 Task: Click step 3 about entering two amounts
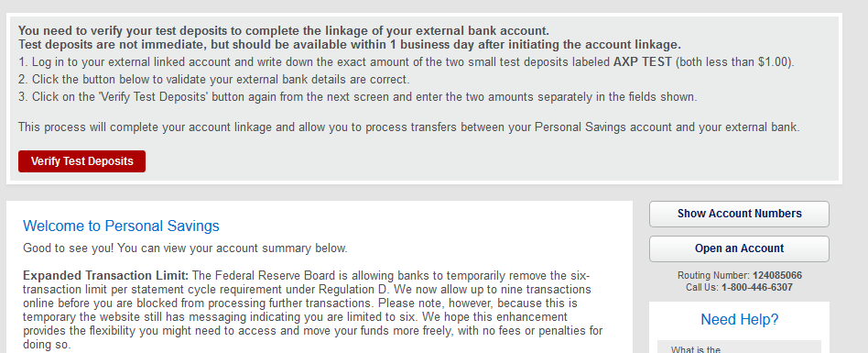[358, 97]
